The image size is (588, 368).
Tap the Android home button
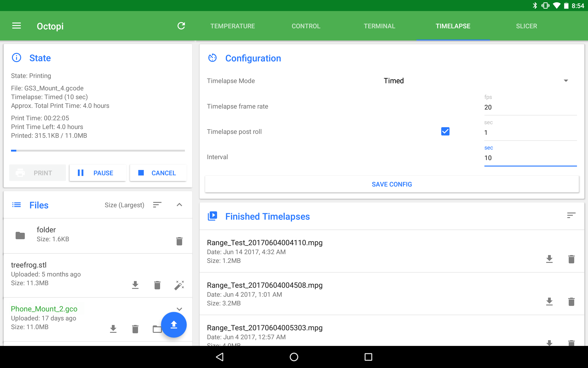click(294, 357)
